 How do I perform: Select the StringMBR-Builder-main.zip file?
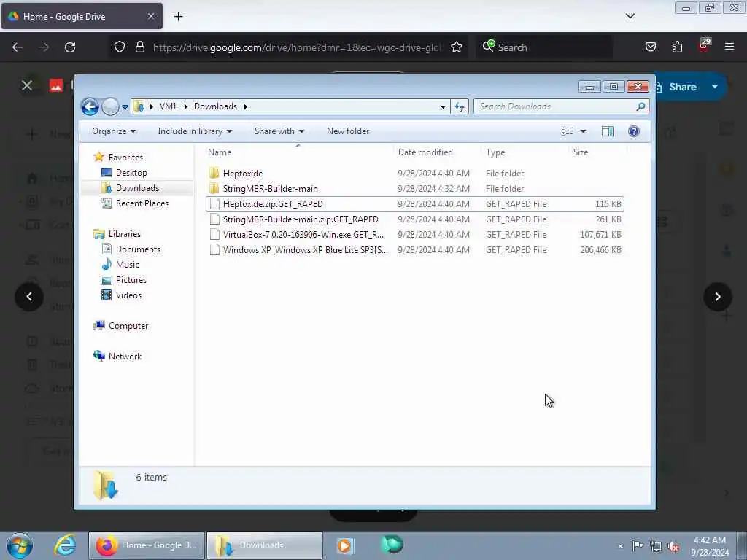click(x=414, y=219)
